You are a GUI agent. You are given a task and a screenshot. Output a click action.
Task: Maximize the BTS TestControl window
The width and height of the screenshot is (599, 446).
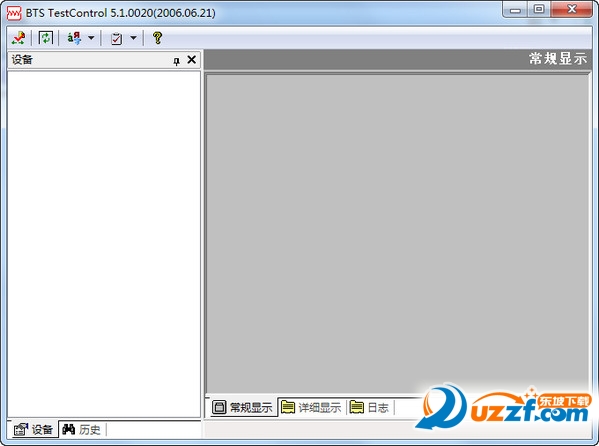539,9
